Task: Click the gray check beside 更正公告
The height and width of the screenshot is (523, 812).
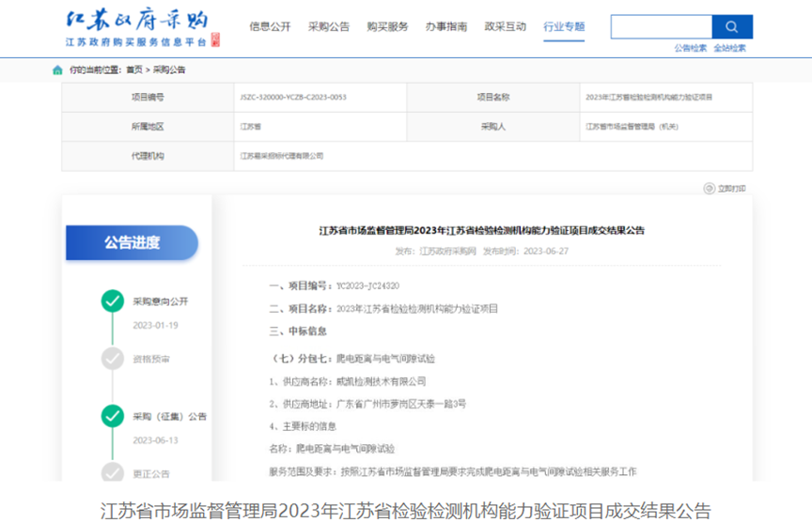Action: point(113,472)
